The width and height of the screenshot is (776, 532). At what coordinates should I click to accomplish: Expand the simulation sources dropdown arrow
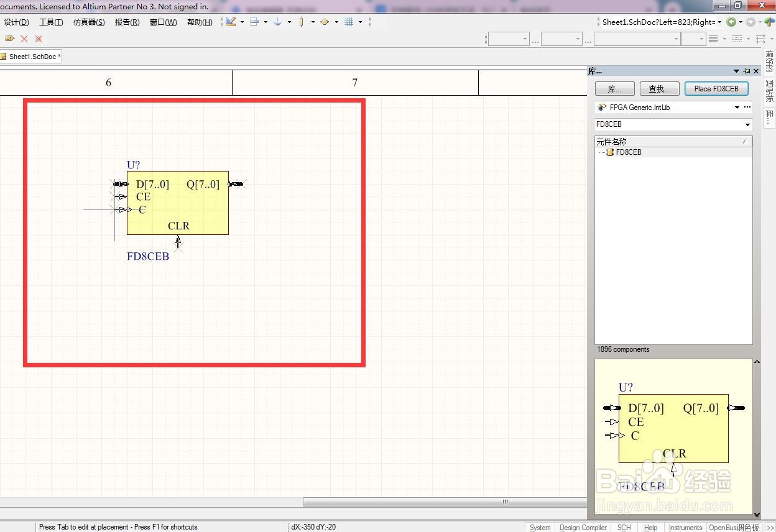[x=336, y=22]
